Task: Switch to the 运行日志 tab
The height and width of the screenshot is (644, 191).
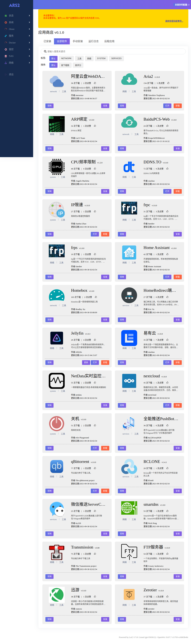Action: [94, 41]
